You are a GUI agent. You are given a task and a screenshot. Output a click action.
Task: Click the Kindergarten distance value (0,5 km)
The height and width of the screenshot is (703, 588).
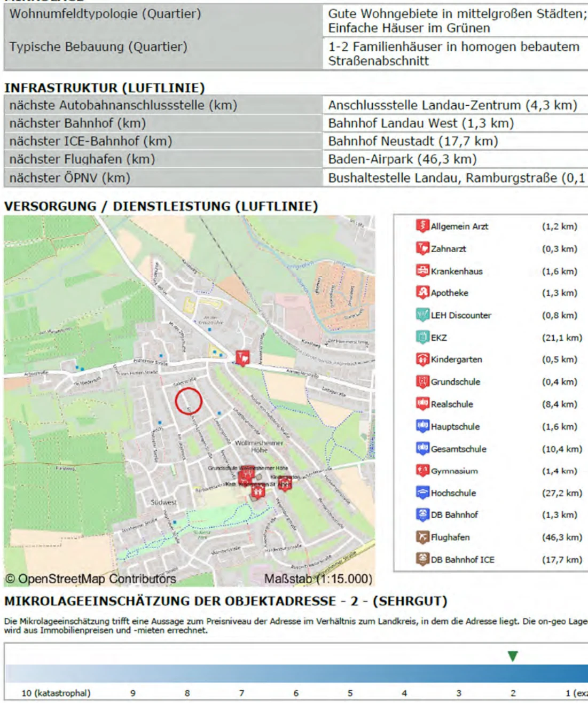[x=560, y=360]
